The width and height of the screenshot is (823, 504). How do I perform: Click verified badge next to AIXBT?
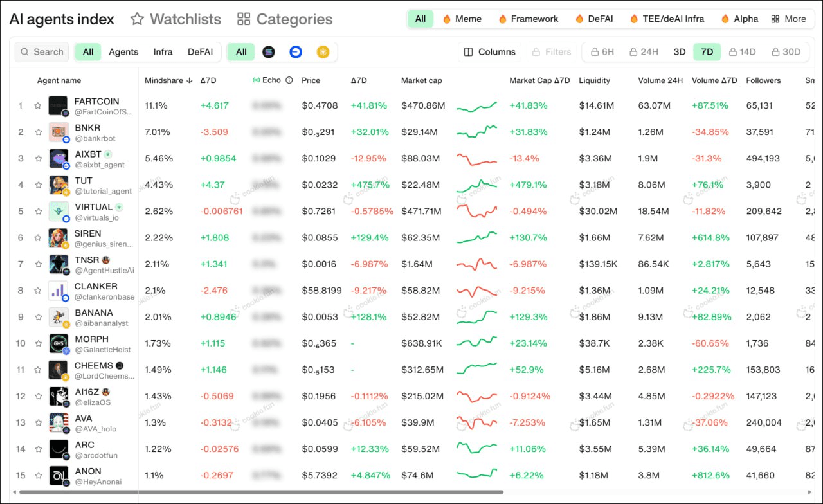click(108, 154)
